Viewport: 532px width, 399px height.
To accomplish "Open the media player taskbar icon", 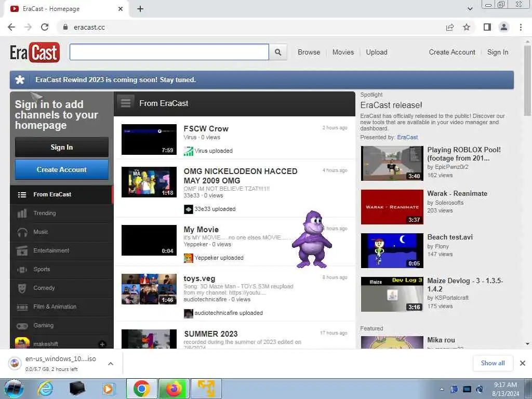I will [108, 389].
